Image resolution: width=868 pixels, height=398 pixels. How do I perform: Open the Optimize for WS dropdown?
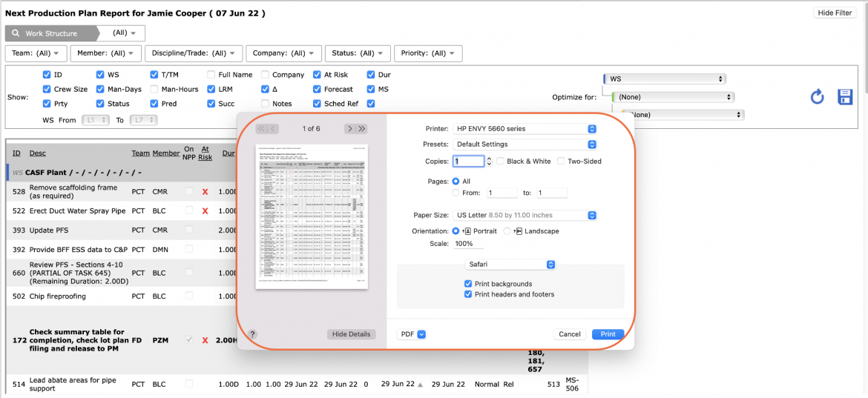point(664,79)
